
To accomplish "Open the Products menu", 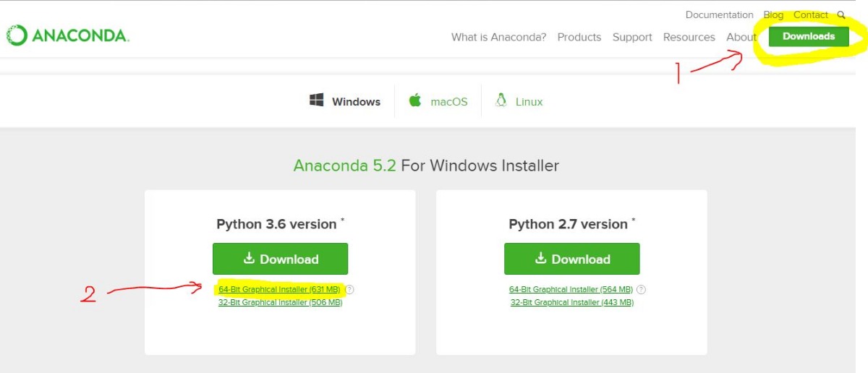I will (x=579, y=38).
